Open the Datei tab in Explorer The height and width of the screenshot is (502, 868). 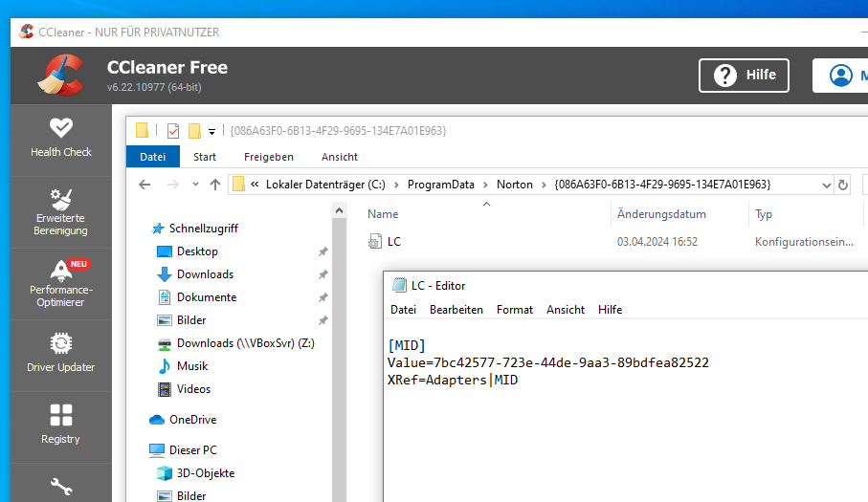coord(153,157)
